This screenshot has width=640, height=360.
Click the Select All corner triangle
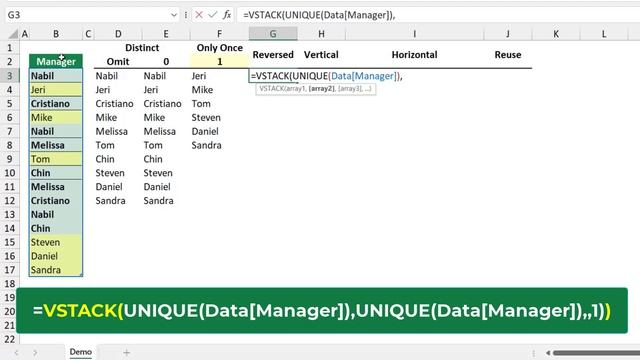(x=13, y=34)
